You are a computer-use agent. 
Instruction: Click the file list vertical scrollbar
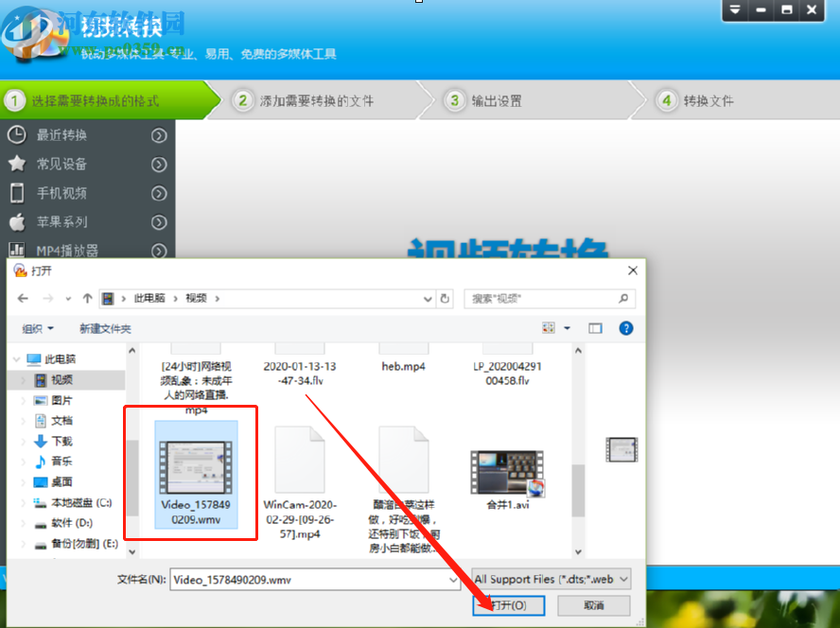[x=578, y=490]
